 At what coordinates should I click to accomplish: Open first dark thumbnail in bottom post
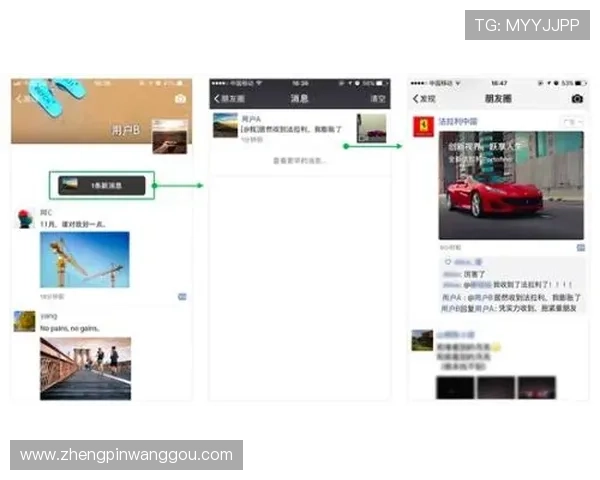point(455,388)
